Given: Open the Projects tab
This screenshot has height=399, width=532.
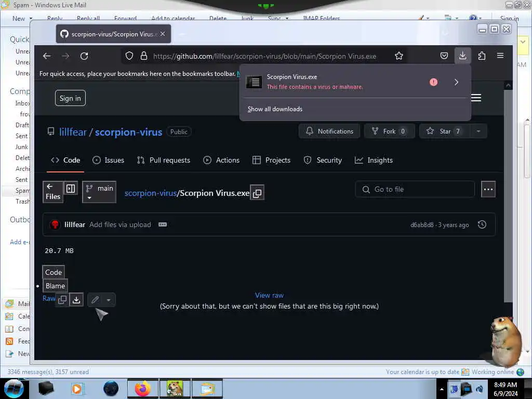Looking at the screenshot, I should (x=271, y=160).
